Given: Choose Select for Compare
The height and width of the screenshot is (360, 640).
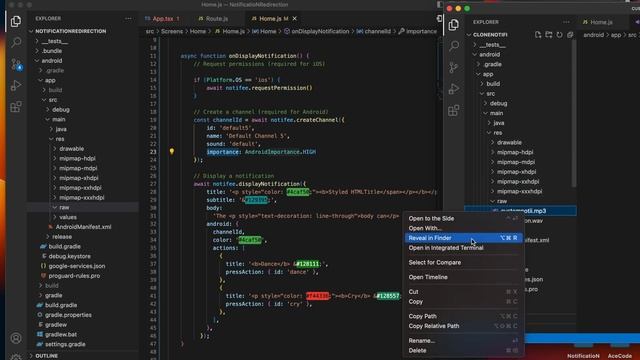Looking at the screenshot, I should pyautogui.click(x=463, y=262).
